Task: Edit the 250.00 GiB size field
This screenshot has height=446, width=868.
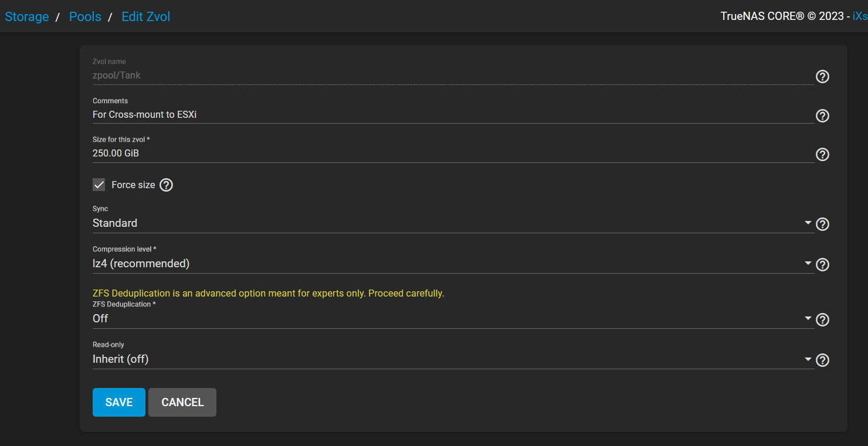Action: pyautogui.click(x=453, y=154)
